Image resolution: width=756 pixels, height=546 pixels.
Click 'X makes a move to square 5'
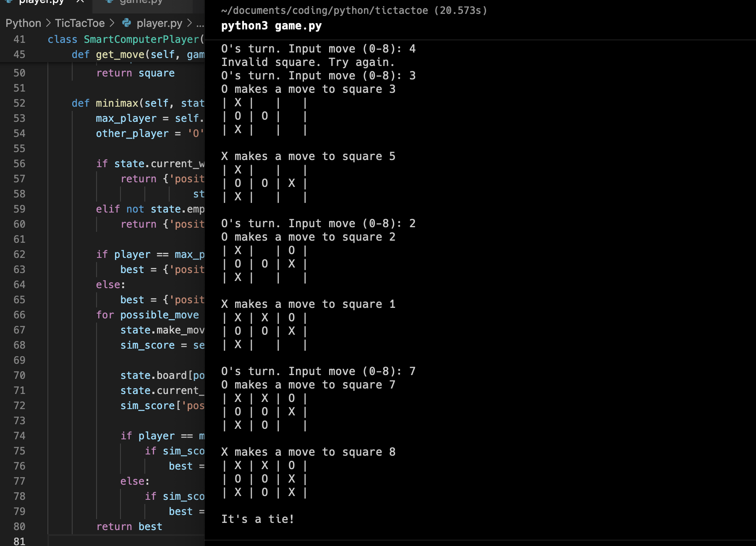tap(308, 156)
